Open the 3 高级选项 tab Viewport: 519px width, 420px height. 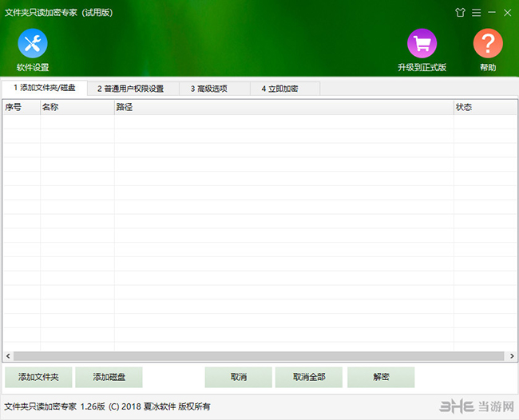pos(215,89)
